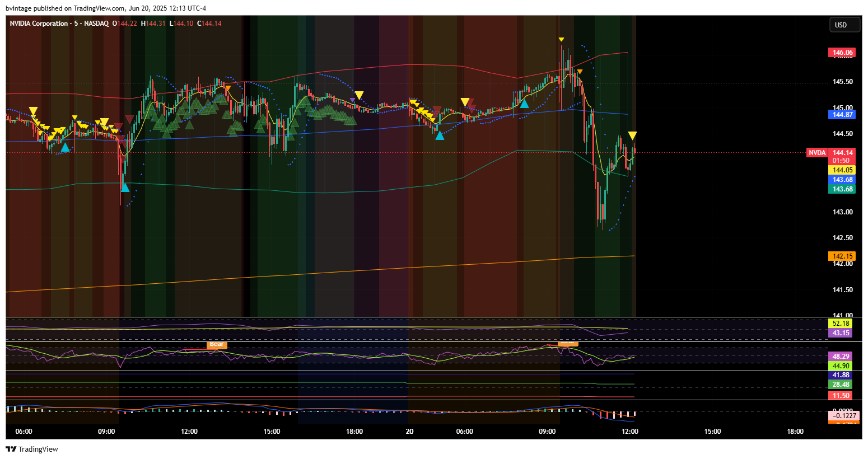Click the low value L144.10
This screenshot has height=459, width=868.
181,24
